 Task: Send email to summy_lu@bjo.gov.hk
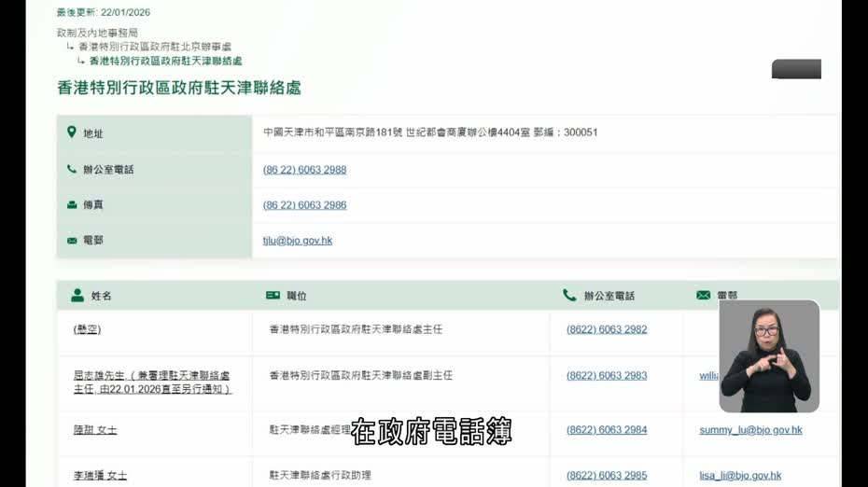pos(750,430)
